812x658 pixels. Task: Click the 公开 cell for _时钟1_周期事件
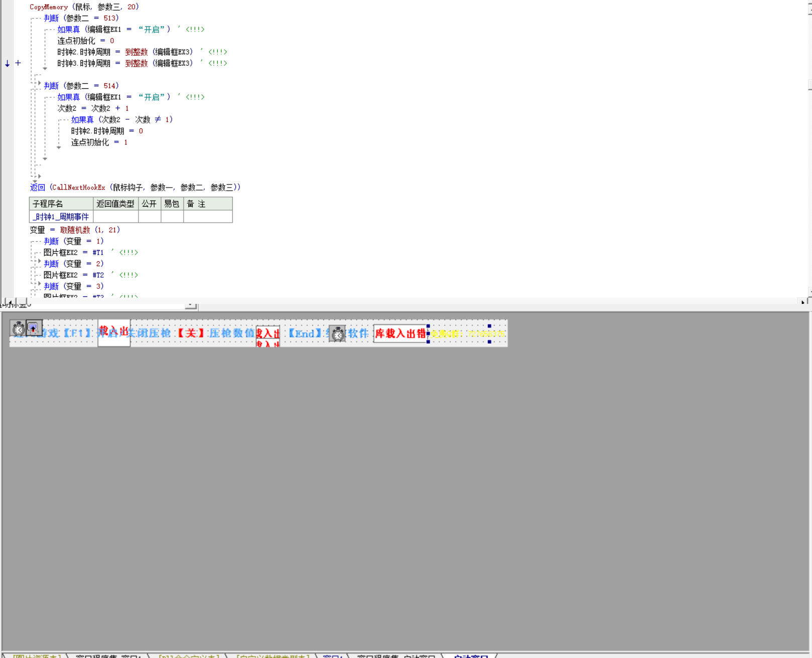coord(149,217)
